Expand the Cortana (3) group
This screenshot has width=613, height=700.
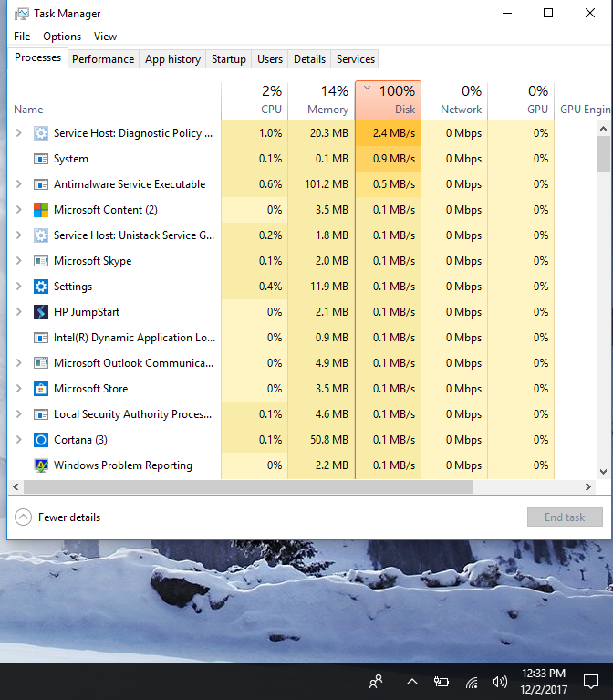pyautogui.click(x=19, y=440)
